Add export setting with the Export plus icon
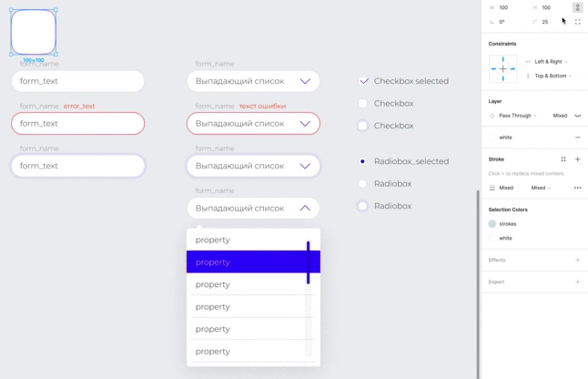The image size is (588, 379). coord(578,282)
